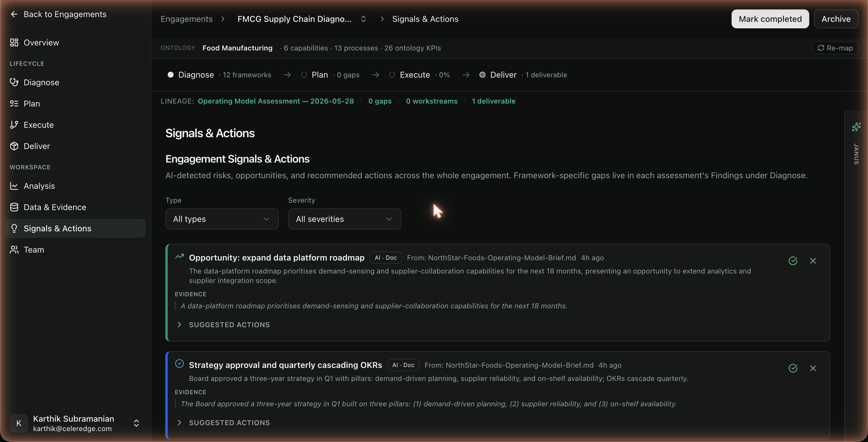The image size is (868, 442).
Task: Open the Team sidebar page
Action: tap(75, 249)
